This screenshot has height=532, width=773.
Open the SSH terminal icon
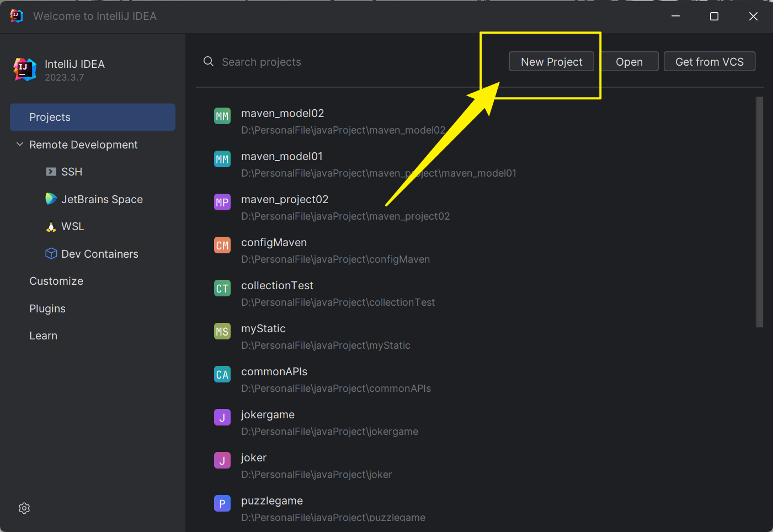(51, 172)
